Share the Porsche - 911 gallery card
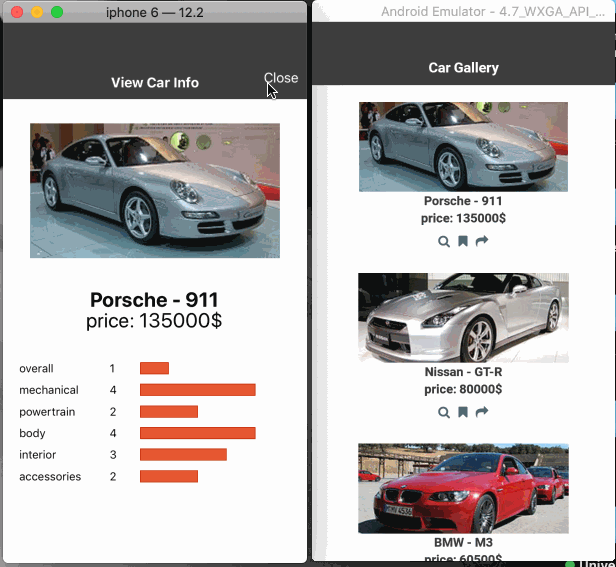 (482, 240)
